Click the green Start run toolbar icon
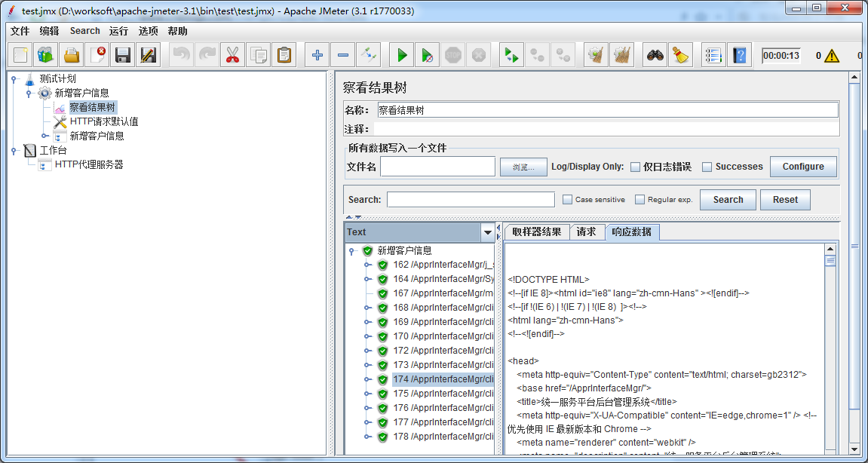Image resolution: width=868 pixels, height=463 pixels. coord(402,55)
